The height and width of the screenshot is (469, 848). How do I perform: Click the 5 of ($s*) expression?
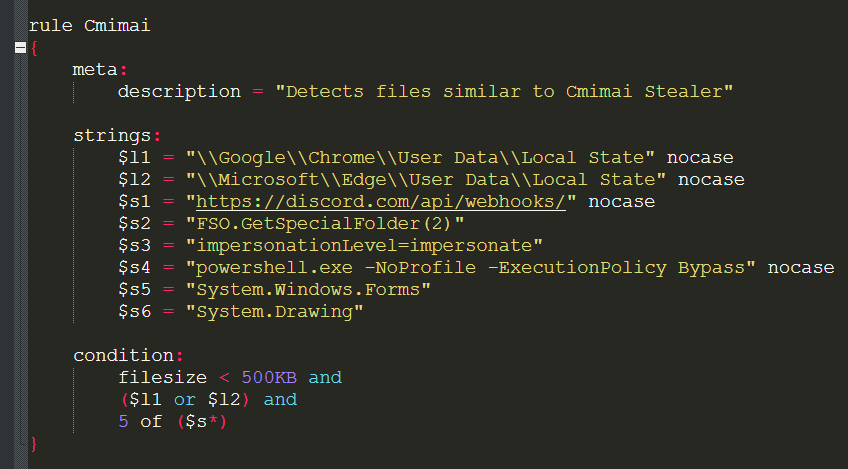coord(173,422)
